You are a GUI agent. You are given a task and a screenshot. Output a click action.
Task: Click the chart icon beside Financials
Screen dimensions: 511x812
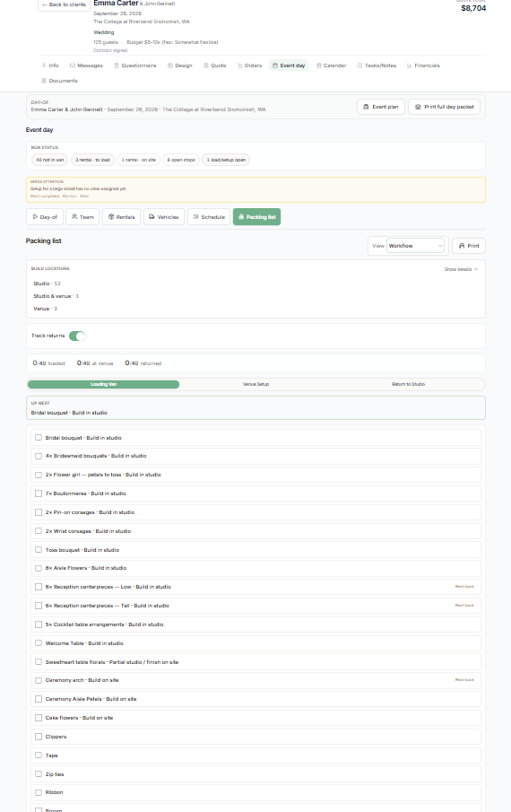point(409,65)
